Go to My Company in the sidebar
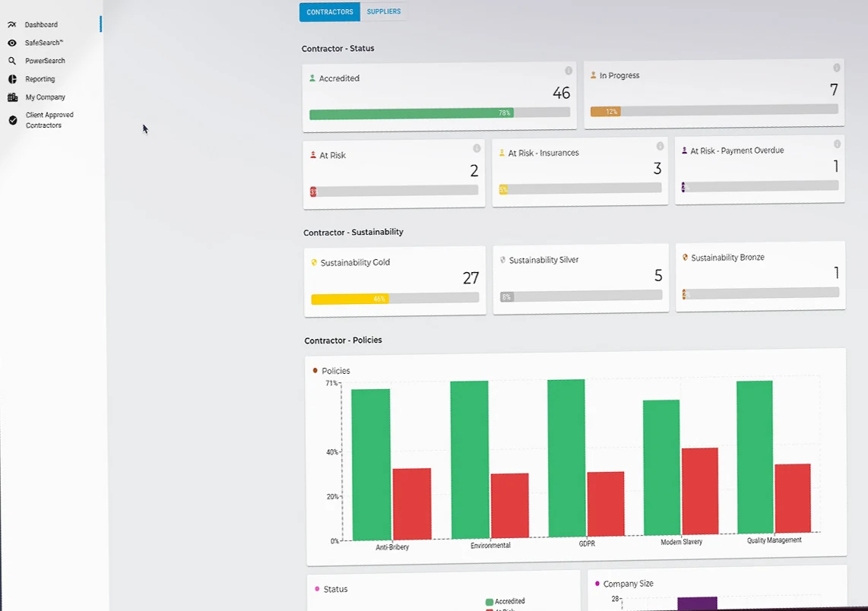868x611 pixels. (46, 97)
